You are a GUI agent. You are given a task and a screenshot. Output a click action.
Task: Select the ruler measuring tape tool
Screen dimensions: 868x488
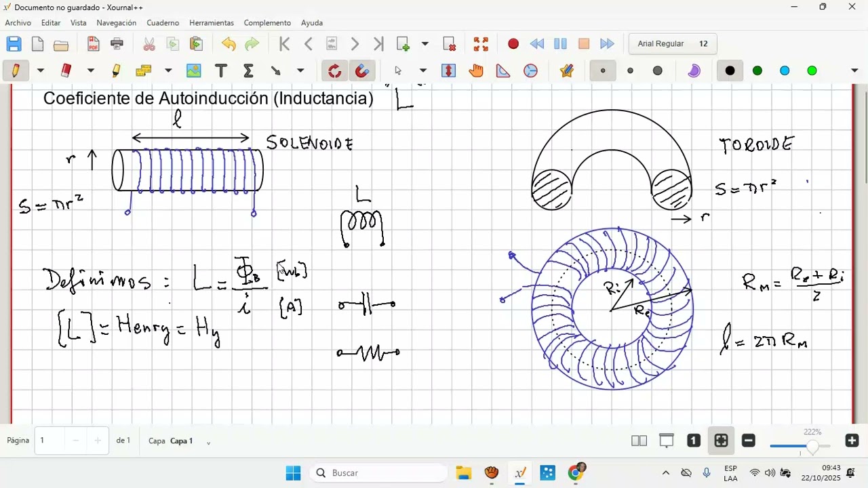coord(143,70)
